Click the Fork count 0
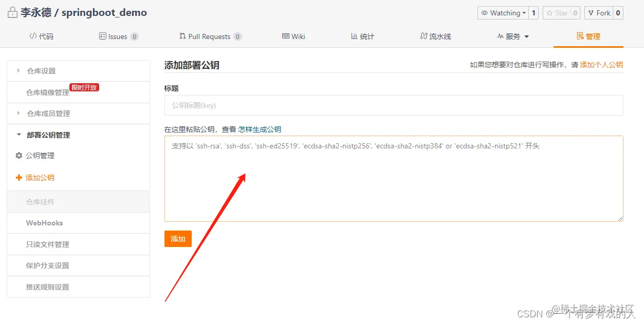Viewport: 644px width, 324px height. coord(618,13)
